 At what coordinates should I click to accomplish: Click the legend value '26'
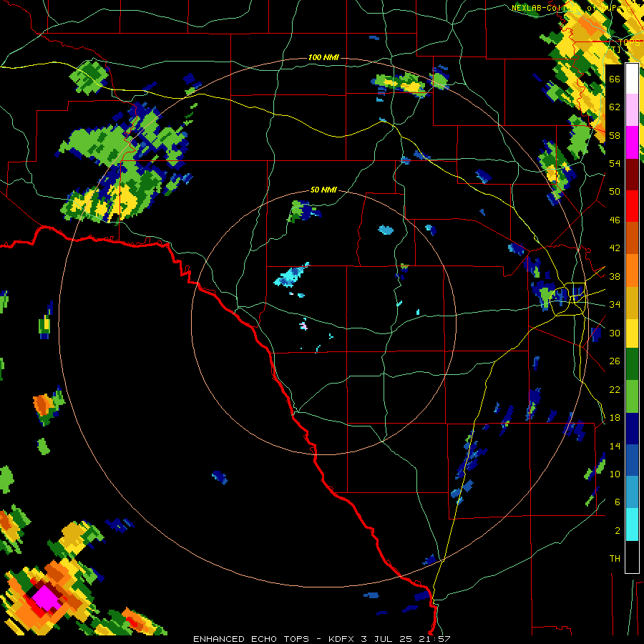[615, 361]
